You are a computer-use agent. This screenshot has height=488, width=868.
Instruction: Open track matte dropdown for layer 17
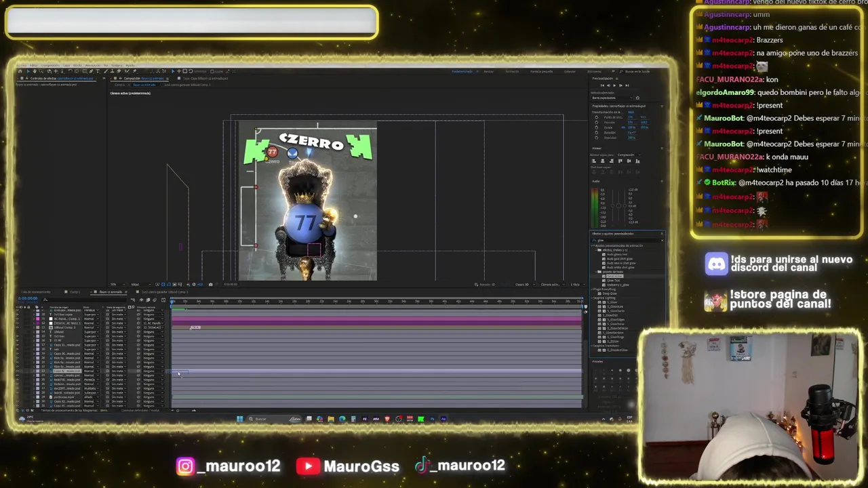point(119,345)
